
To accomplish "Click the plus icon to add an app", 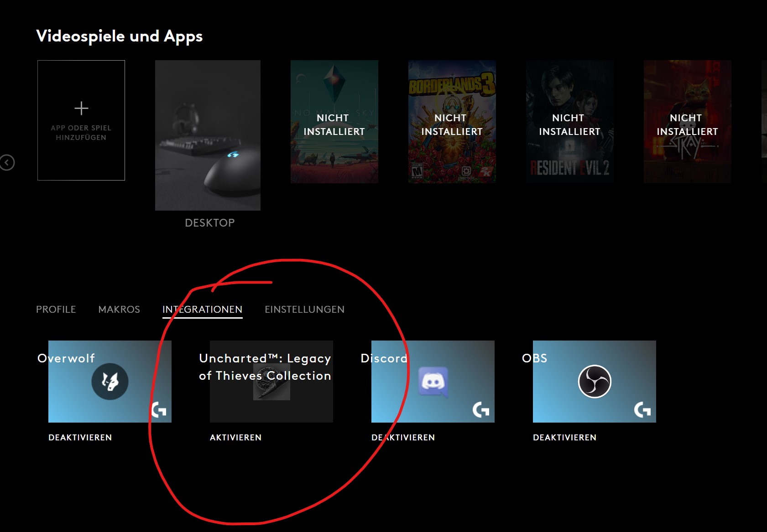I will pos(81,108).
